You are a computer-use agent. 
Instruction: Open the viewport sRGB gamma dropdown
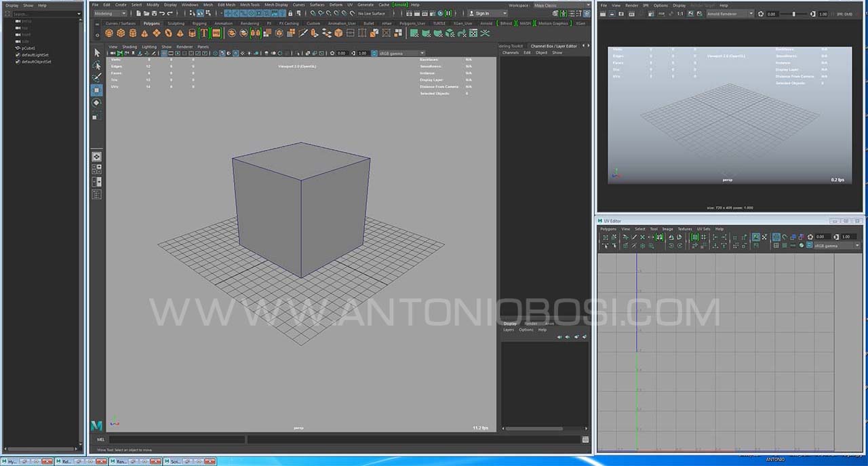click(400, 53)
